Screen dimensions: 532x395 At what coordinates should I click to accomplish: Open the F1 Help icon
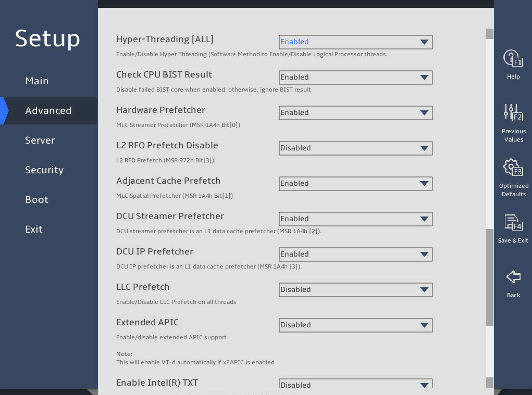click(513, 58)
